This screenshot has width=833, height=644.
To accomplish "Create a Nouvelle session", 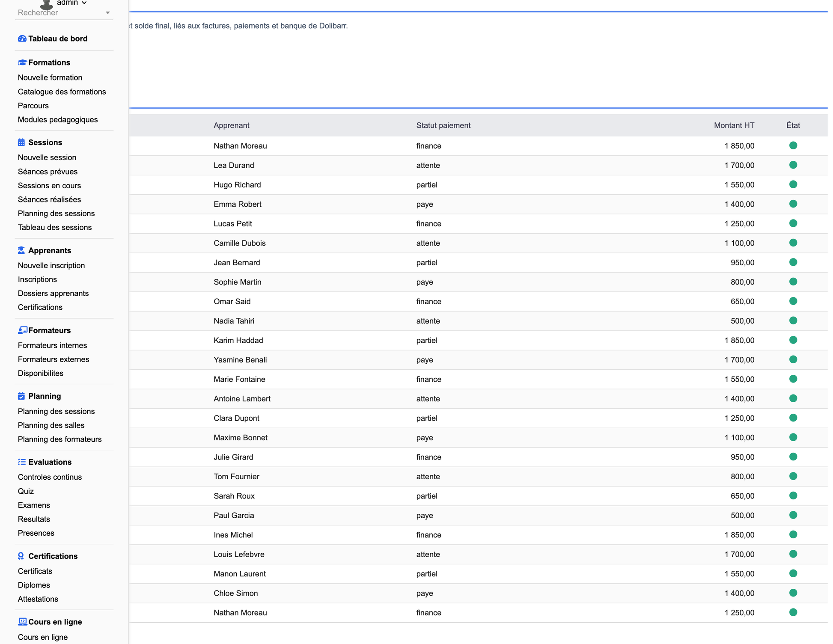I will tap(47, 157).
